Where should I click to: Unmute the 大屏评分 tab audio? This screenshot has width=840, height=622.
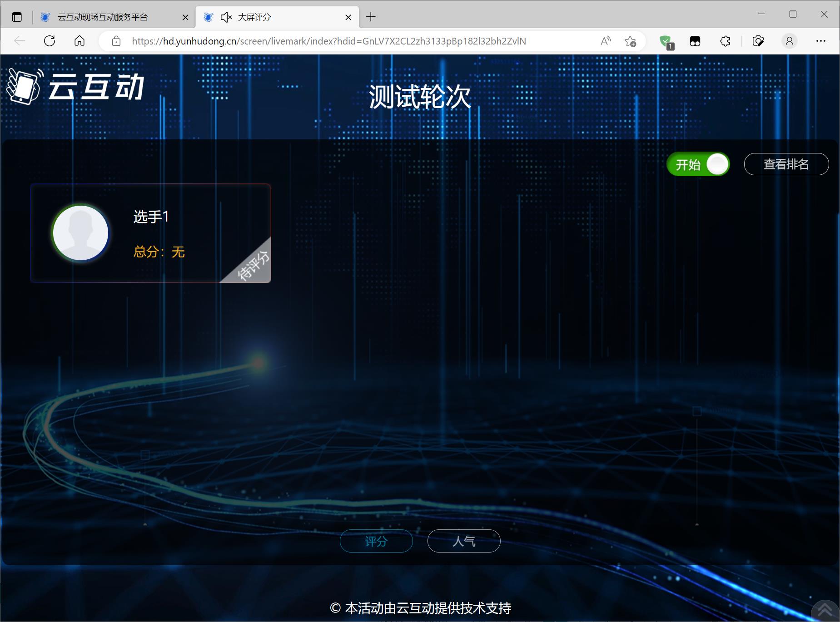coord(226,17)
